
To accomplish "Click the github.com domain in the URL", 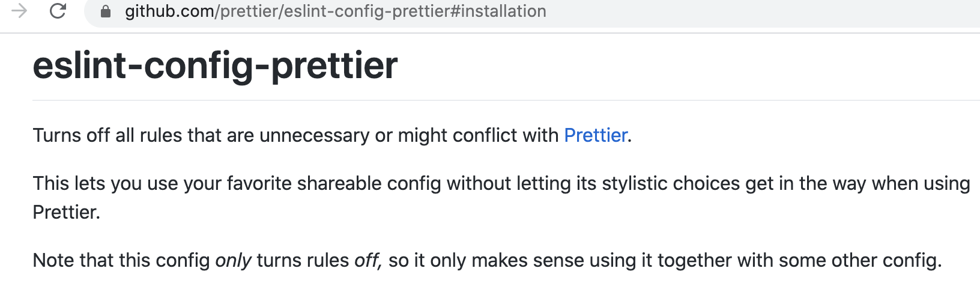I will tap(169, 11).
